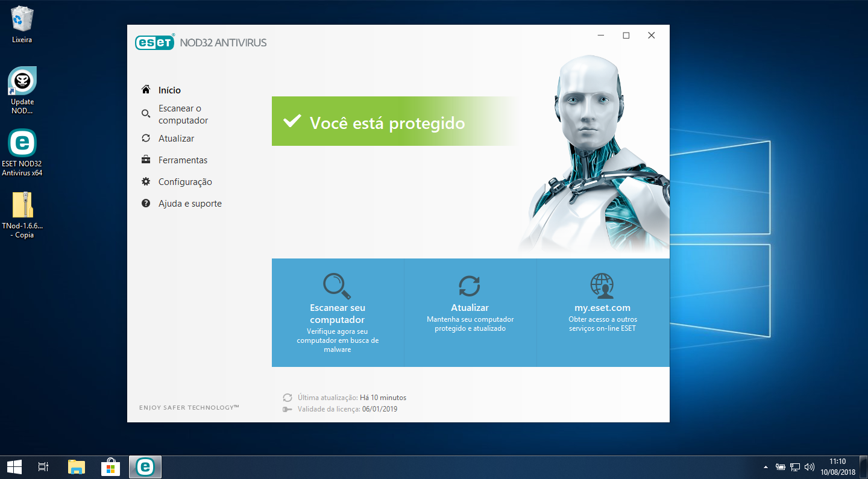This screenshot has height=479, width=868.
Task: Click the battery power icon in system tray
Action: [781, 467]
